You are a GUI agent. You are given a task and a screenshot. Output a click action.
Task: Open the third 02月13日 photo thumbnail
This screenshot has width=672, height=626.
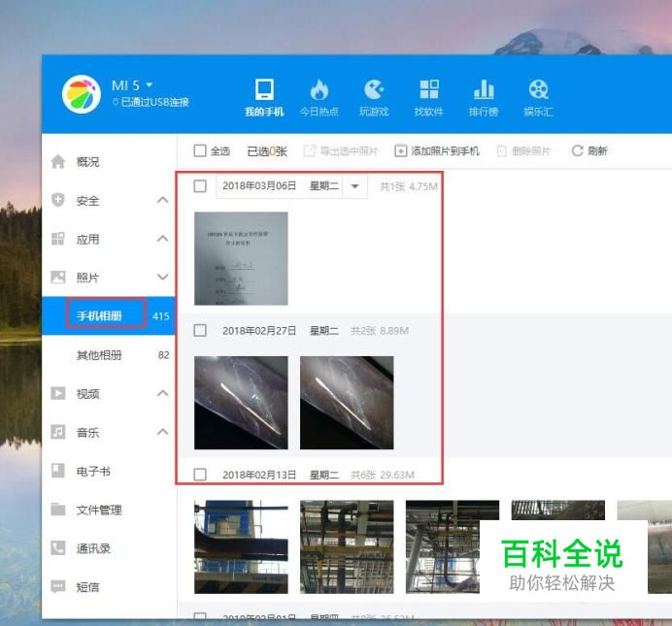click(x=443, y=546)
